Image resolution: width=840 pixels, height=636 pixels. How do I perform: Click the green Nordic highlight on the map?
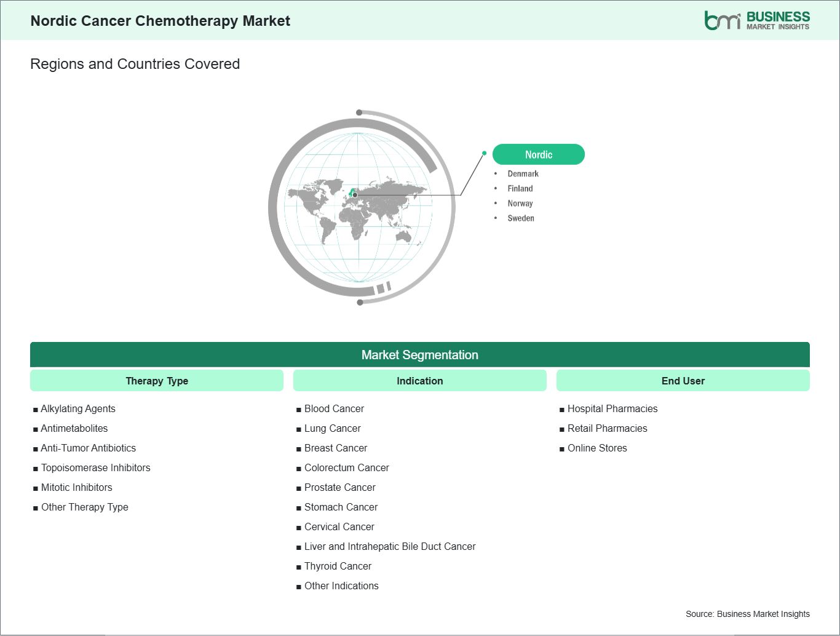[x=352, y=191]
